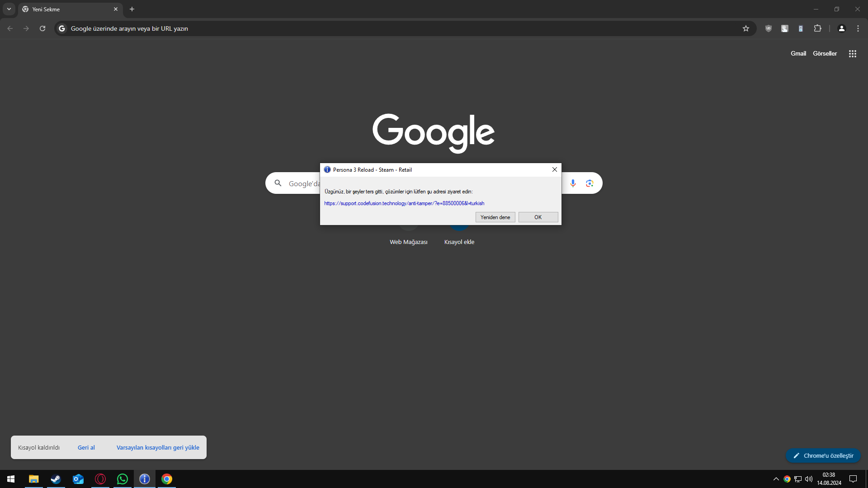This screenshot has height=488, width=868.
Task: Bookmark this page with star icon
Action: [746, 28]
